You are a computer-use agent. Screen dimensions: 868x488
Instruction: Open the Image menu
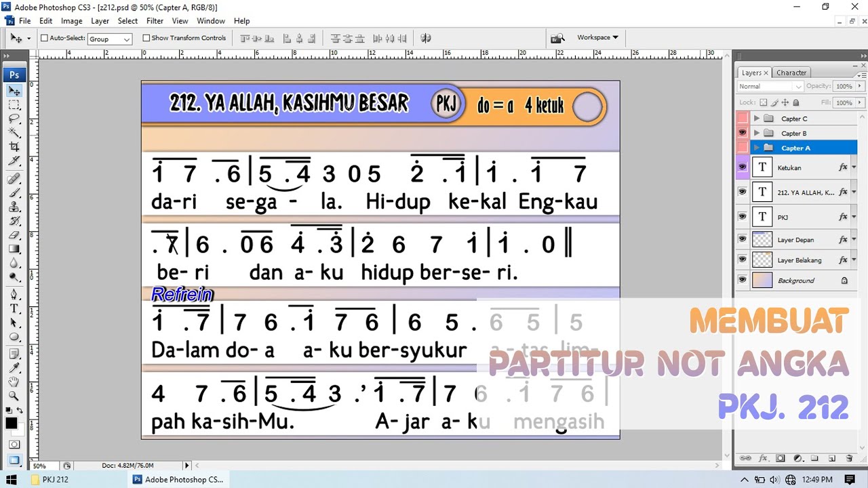[x=71, y=21]
